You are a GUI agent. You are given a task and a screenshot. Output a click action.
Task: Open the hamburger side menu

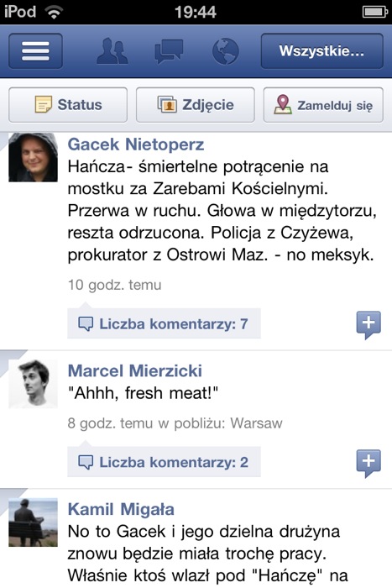(x=35, y=51)
